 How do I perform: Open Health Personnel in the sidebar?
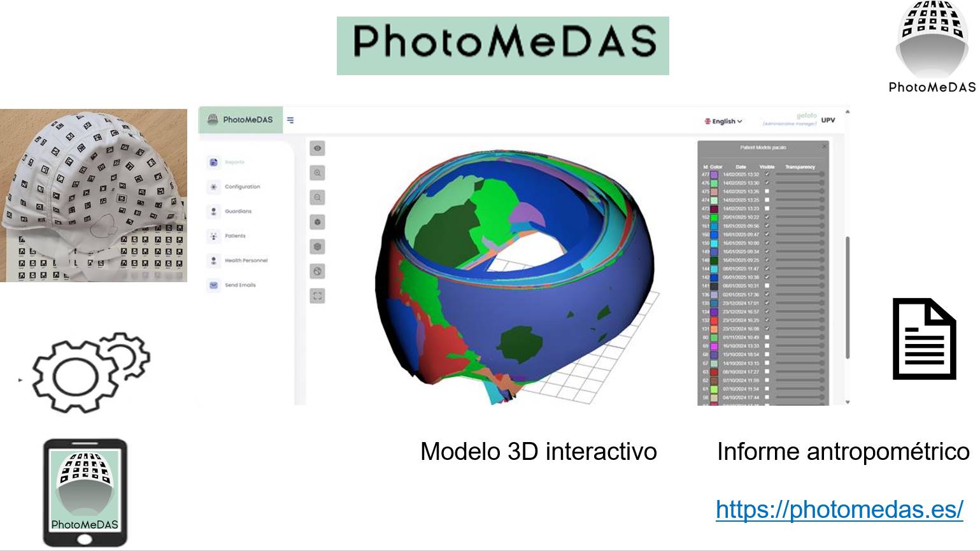click(238, 261)
